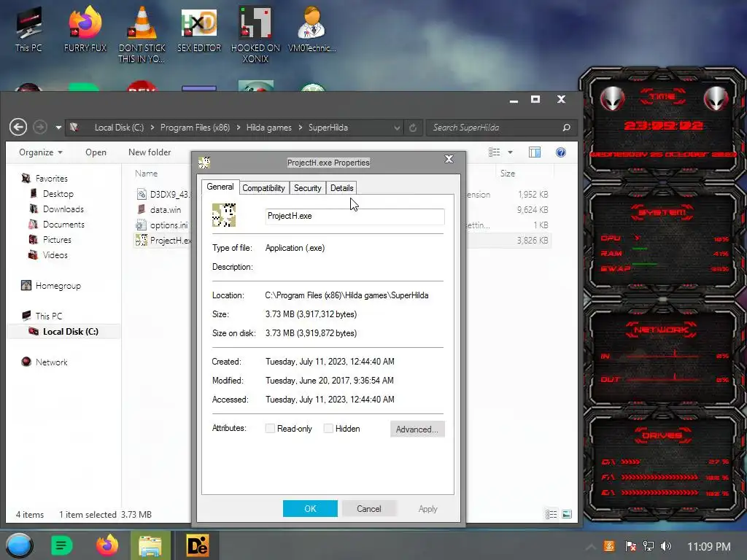Open This PC desktop icon

pos(28,29)
